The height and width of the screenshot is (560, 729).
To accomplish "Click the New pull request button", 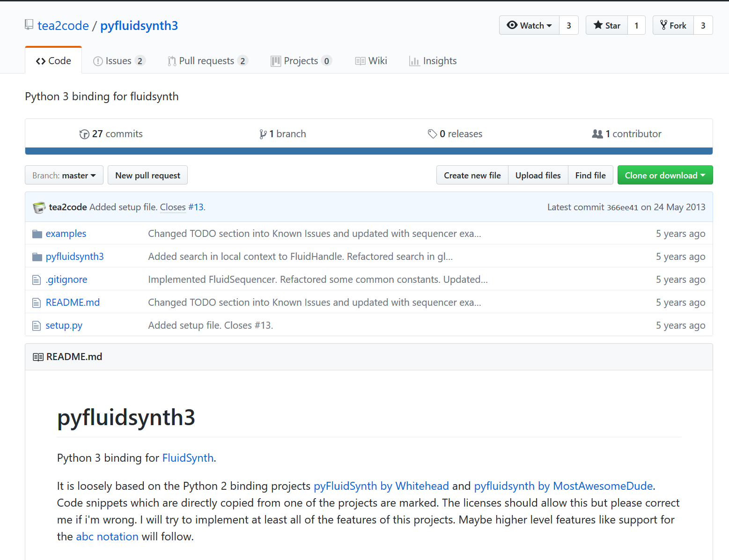I will click(x=147, y=175).
